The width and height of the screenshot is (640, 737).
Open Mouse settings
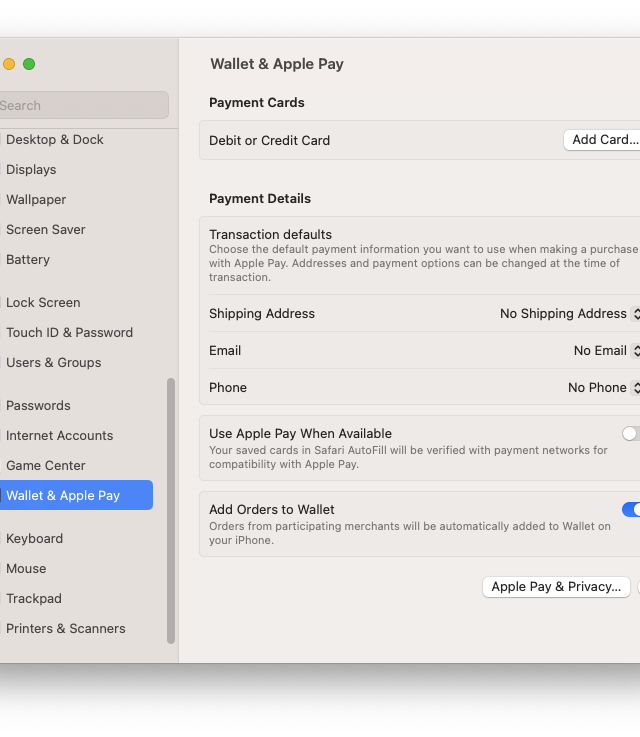tap(26, 569)
